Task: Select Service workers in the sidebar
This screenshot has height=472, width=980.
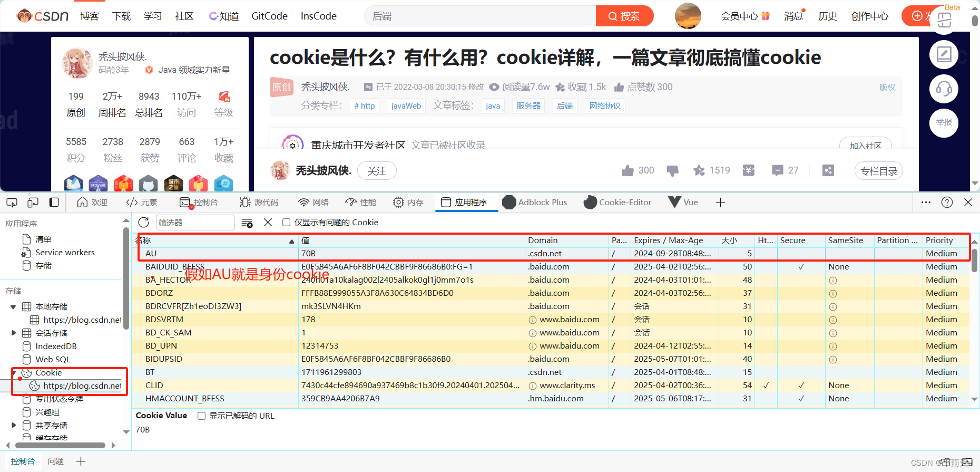Action: [65, 253]
